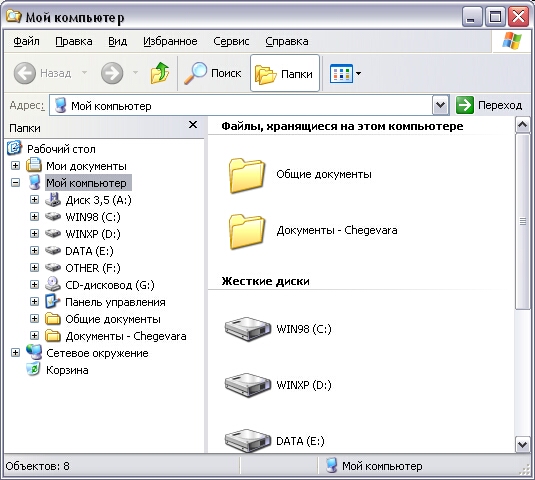Click the Мой компьютер icon in tree
Image resolution: width=535 pixels, height=480 pixels.
pyautogui.click(x=35, y=183)
